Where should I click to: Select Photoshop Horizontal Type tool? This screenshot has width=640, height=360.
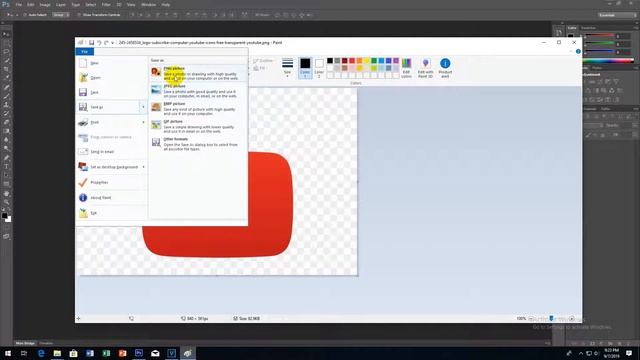pos(6,166)
